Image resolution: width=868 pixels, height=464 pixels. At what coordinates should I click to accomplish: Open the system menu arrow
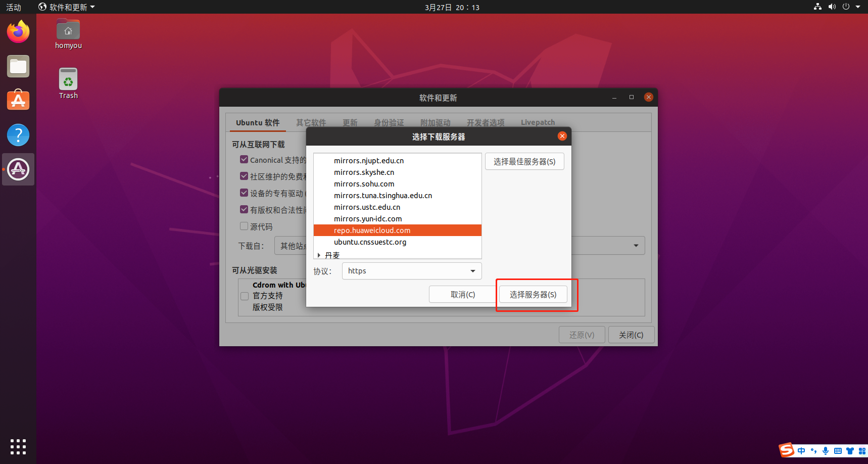click(858, 7)
